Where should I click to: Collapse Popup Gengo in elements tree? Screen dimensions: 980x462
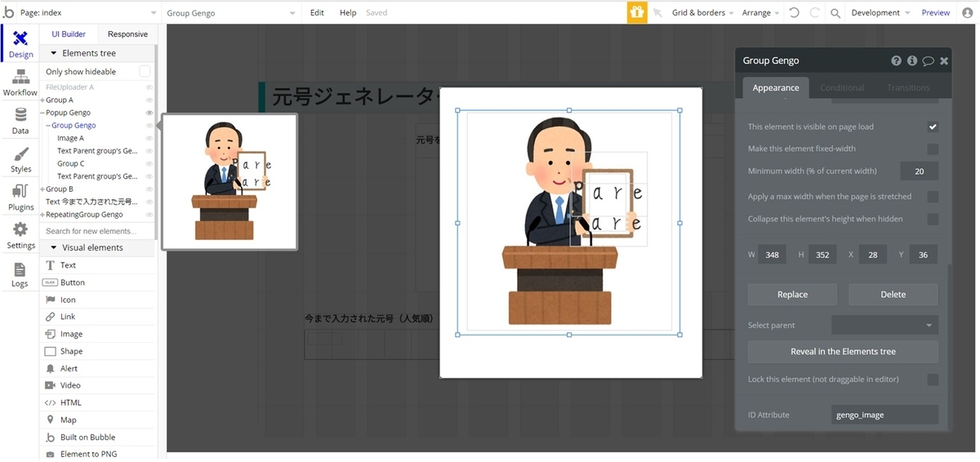(42, 113)
